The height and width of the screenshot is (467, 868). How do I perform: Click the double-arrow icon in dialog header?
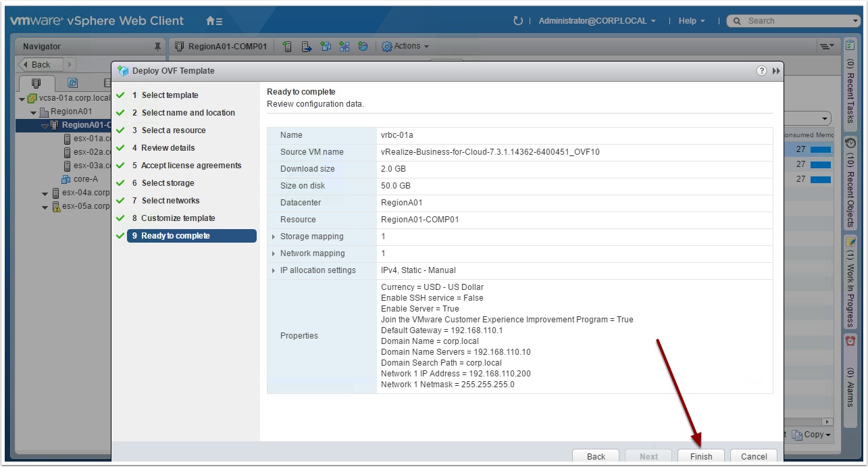point(776,71)
